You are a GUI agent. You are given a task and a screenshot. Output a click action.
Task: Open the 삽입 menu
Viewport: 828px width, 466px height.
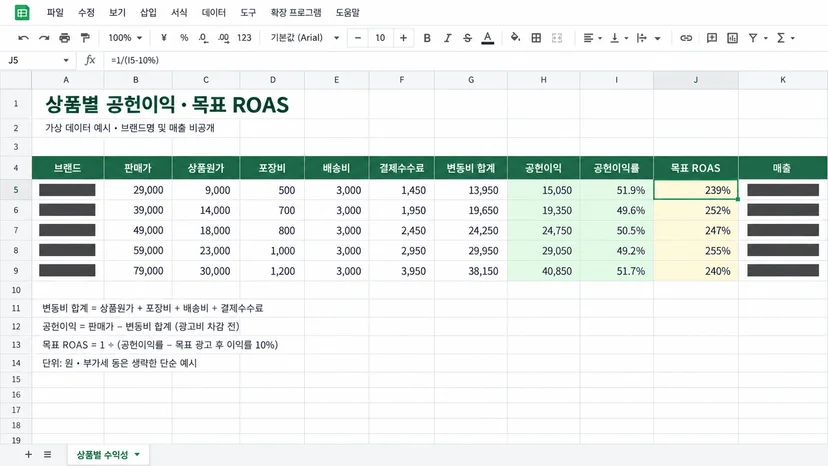click(148, 13)
